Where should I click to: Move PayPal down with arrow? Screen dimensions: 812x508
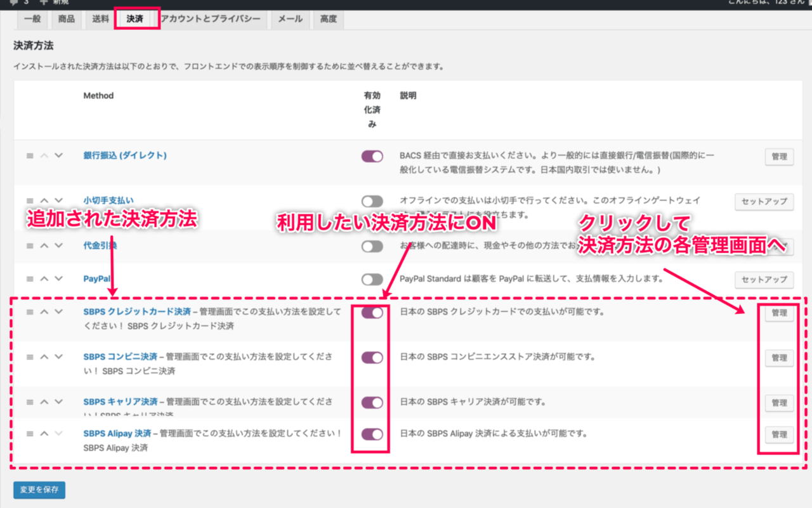(x=58, y=279)
